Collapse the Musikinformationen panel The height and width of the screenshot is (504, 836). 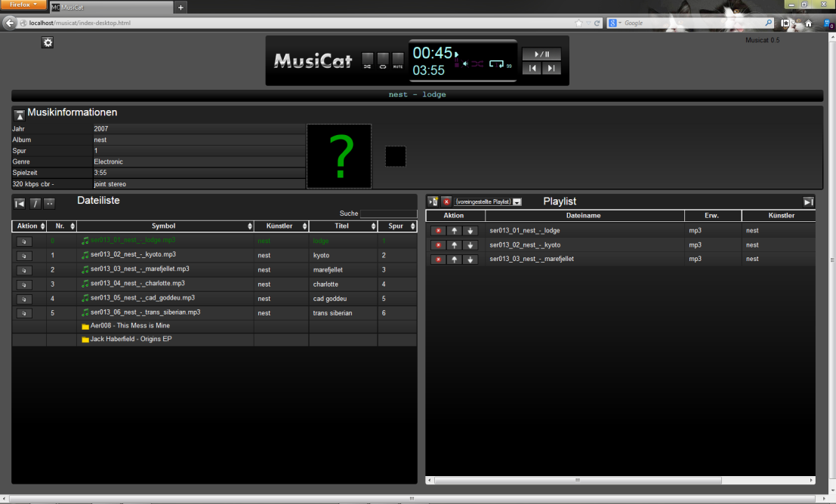(18, 113)
